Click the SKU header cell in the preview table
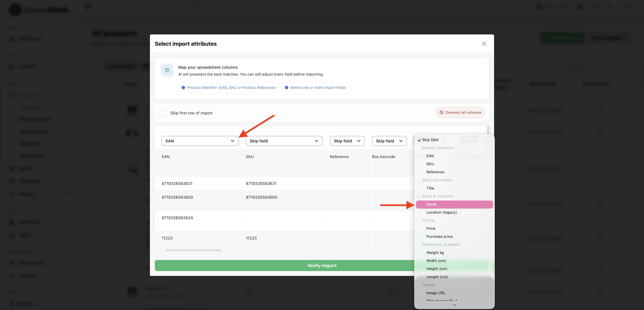This screenshot has width=644, height=310. pyautogui.click(x=284, y=163)
